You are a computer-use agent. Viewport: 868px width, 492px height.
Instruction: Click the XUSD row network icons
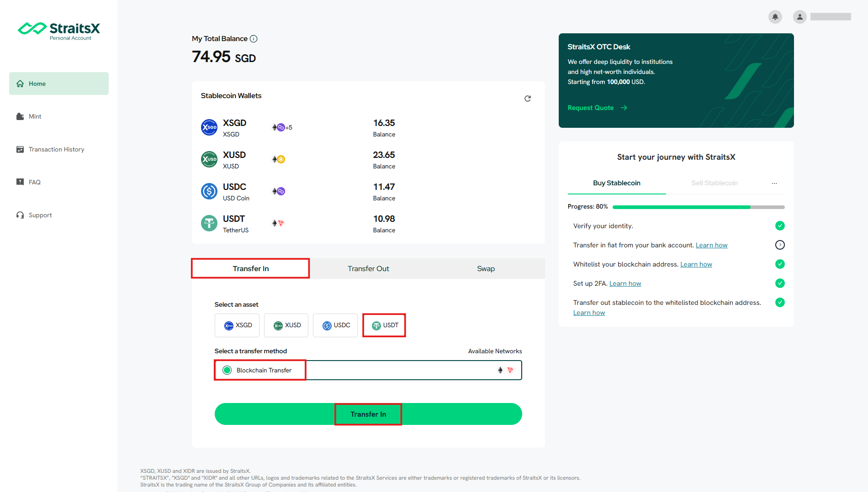pos(279,159)
